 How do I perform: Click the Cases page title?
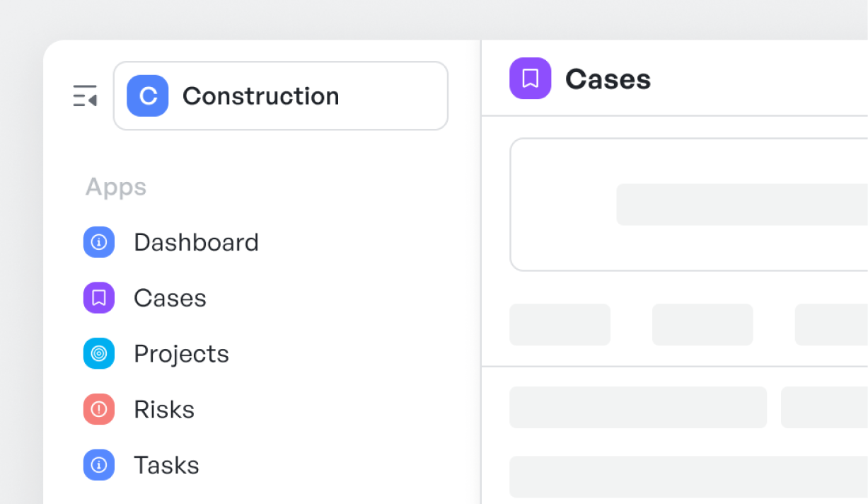tap(608, 79)
